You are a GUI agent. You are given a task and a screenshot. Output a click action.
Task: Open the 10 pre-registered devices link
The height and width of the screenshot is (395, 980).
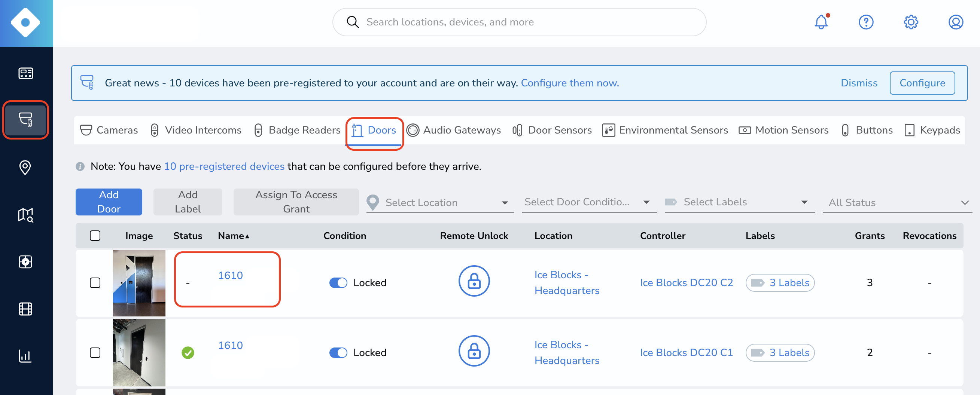pos(224,166)
